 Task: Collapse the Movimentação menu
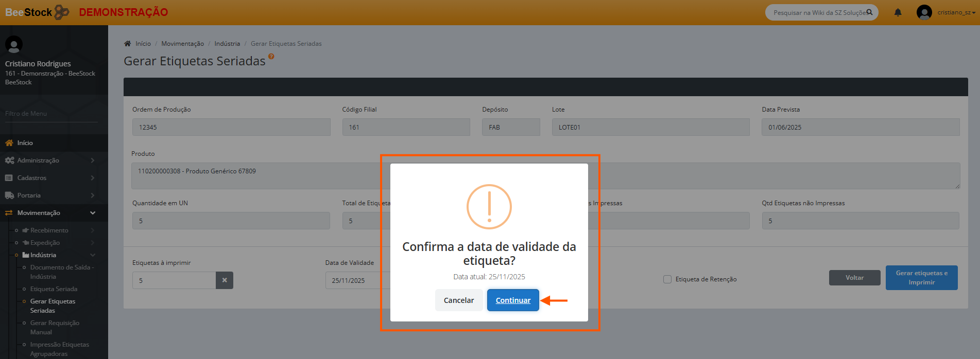pyautogui.click(x=49, y=213)
